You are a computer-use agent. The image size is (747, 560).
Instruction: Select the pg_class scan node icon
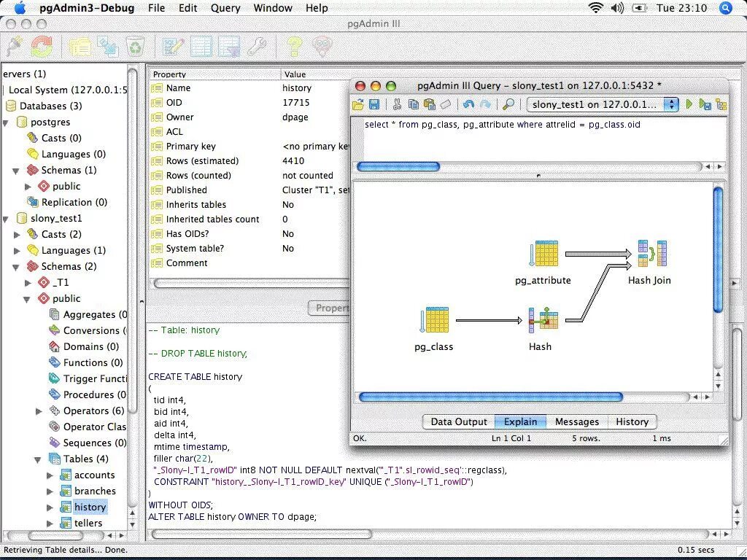434,319
